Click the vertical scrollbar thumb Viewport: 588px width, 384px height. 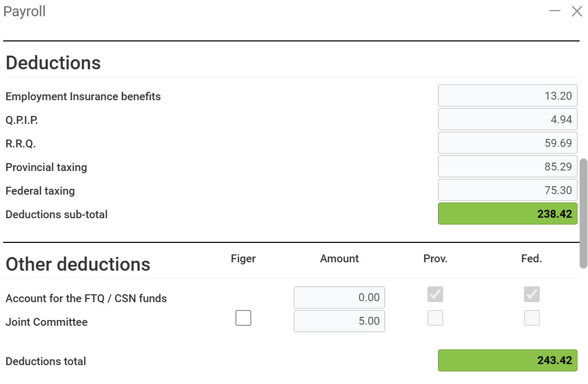583,212
